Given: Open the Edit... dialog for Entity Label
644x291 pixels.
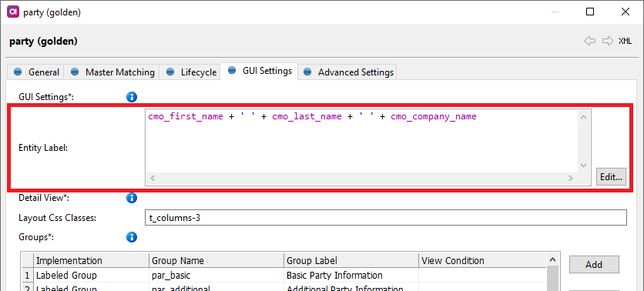Looking at the screenshot, I should click(x=611, y=177).
